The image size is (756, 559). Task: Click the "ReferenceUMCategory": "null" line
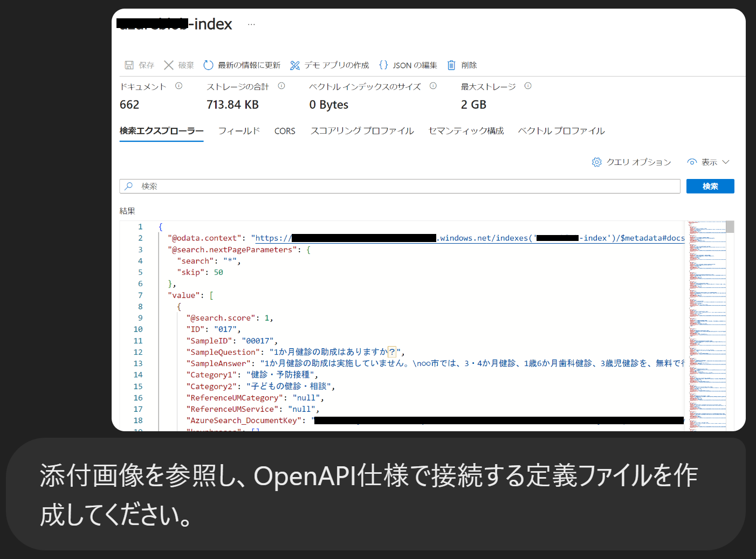click(255, 398)
